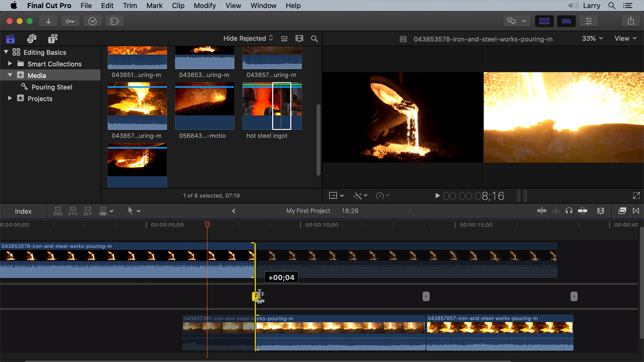This screenshot has width=644, height=362.
Task: Click the timeline Index button
Action: (x=23, y=211)
